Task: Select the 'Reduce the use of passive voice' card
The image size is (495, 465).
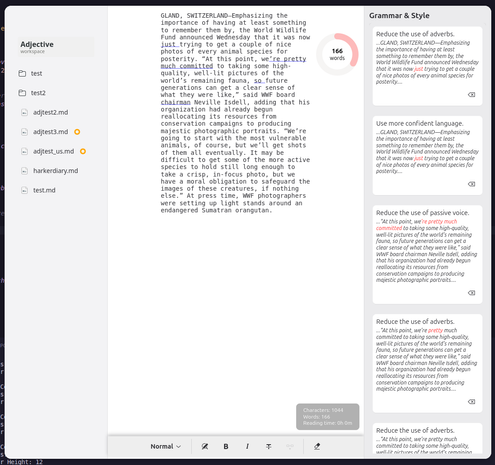Action: click(427, 254)
